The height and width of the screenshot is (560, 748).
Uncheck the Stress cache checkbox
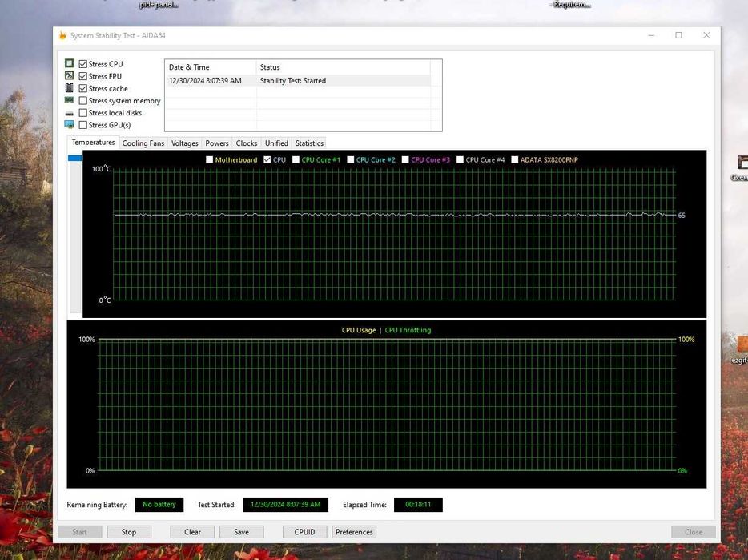tap(83, 88)
